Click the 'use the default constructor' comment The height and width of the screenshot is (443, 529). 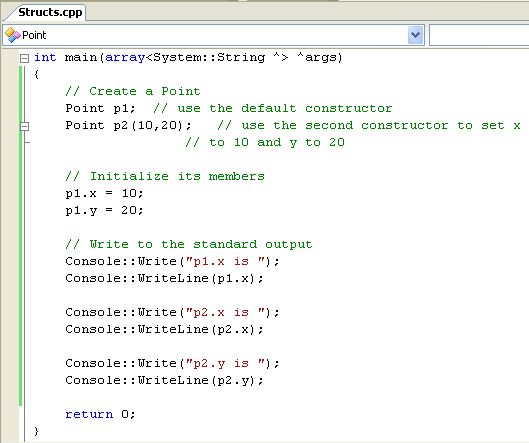(x=273, y=108)
